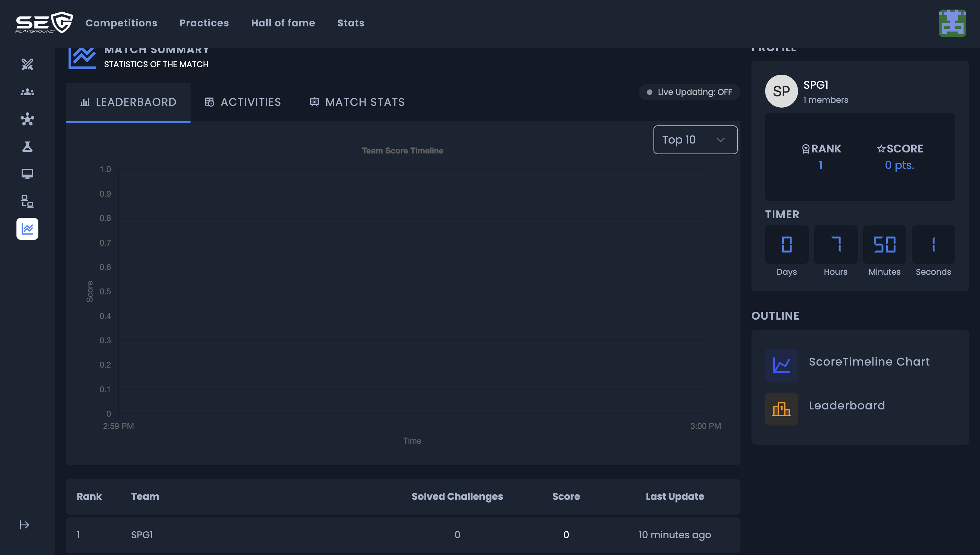Select the Leaderbaord tab

128,102
